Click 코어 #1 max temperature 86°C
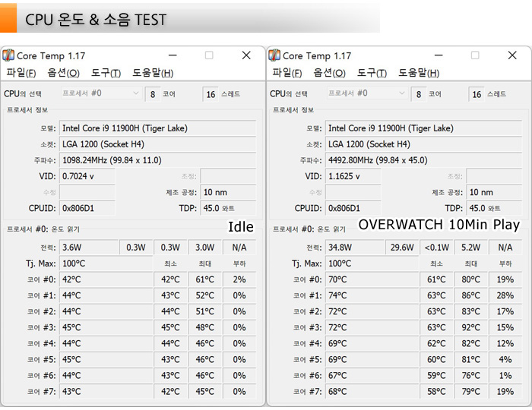The image size is (532, 410). (x=471, y=295)
